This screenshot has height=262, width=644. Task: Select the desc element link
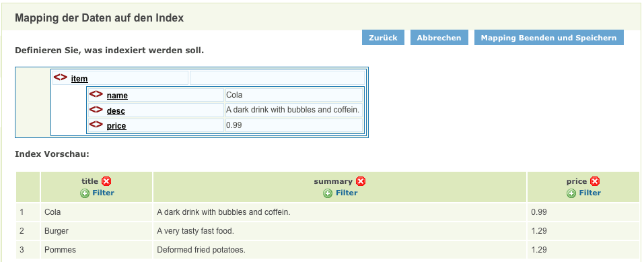[116, 111]
